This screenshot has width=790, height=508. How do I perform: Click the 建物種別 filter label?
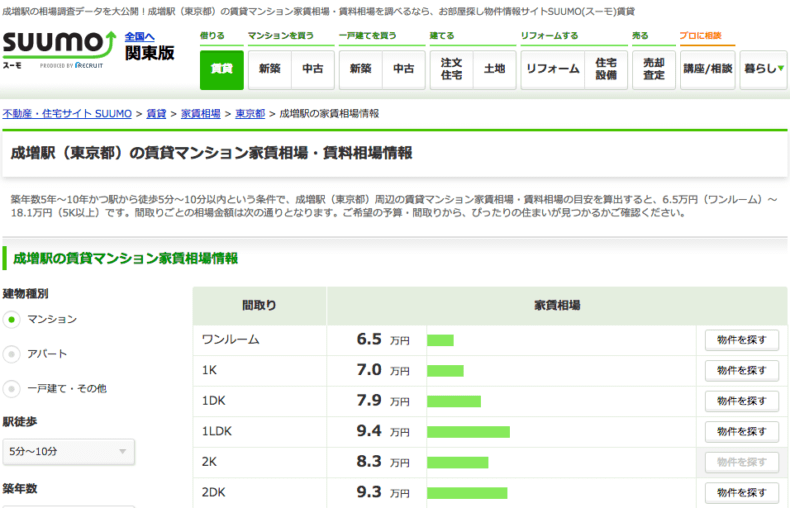[x=25, y=294]
